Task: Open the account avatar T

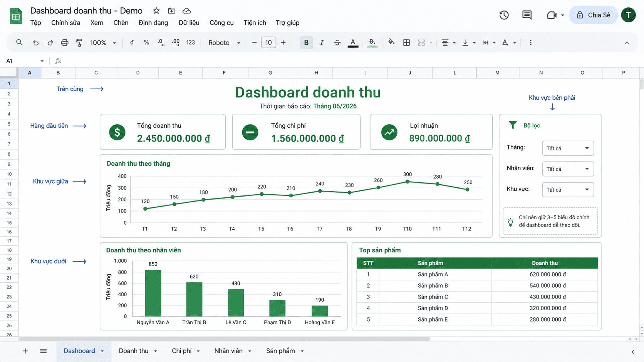Action: point(628,15)
